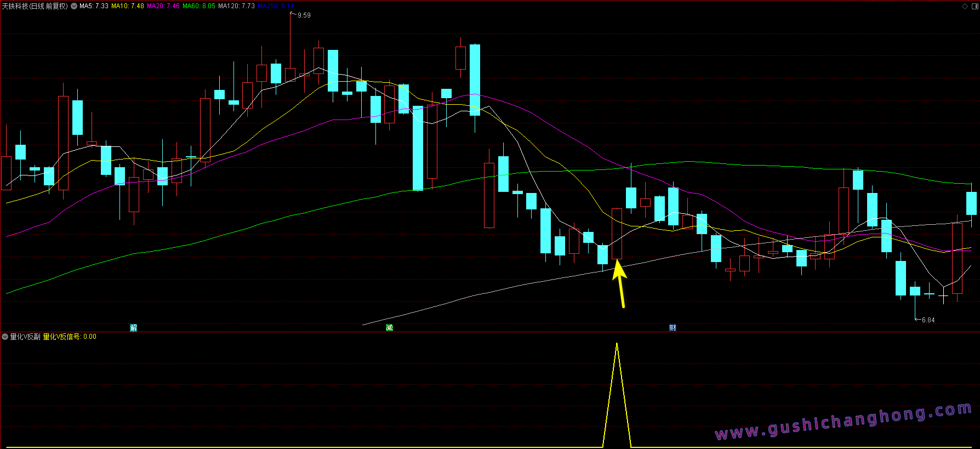Click the yellow signal spike peak
The image size is (980, 449).
point(617,344)
